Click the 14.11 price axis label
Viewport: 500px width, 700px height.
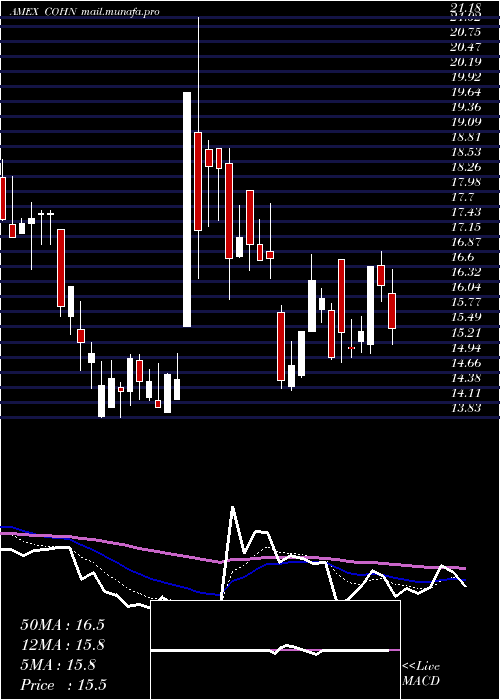click(x=466, y=393)
